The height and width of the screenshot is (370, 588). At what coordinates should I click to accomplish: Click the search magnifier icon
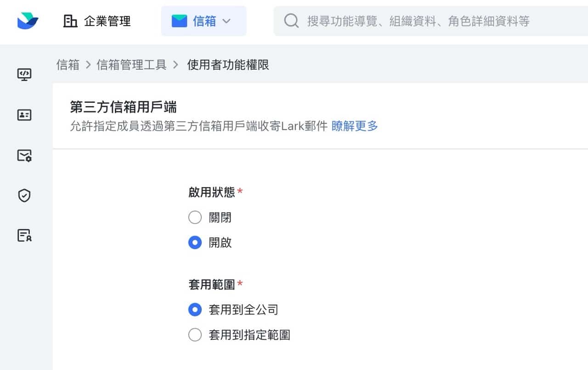[291, 21]
